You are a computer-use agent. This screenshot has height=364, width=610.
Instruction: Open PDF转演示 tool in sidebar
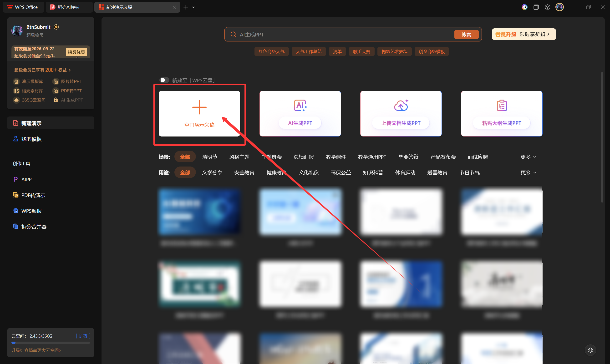(33, 195)
